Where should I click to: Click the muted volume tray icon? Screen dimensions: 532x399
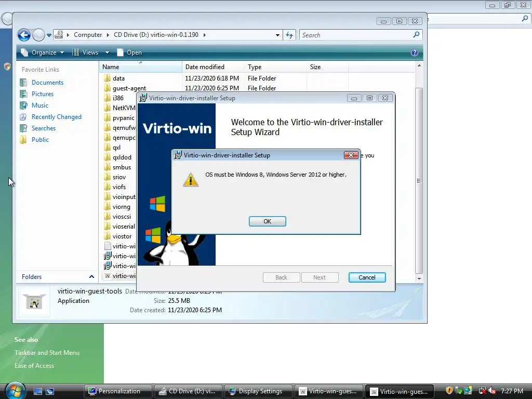tap(493, 391)
